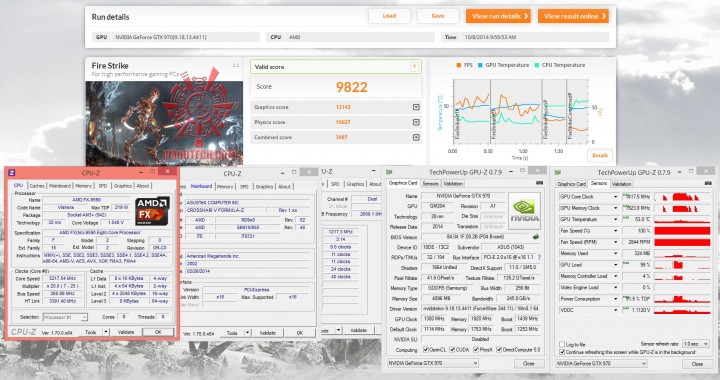Open SPD tab in front CPU-Z window
Viewport: 720px width, 380px height.
click(103, 186)
